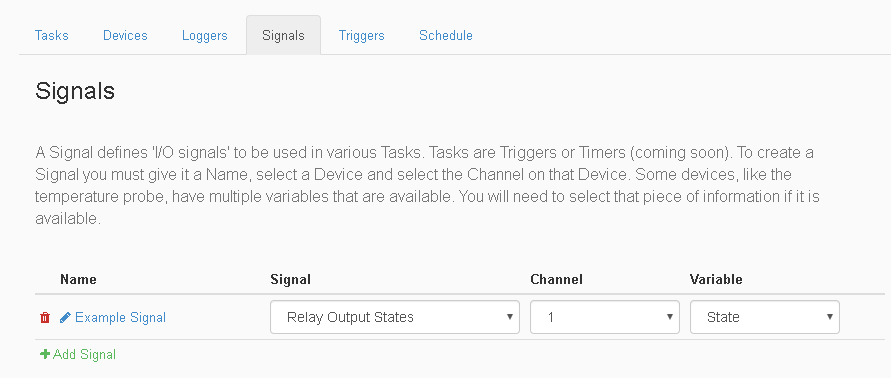Click the Signal column header

tap(290, 279)
